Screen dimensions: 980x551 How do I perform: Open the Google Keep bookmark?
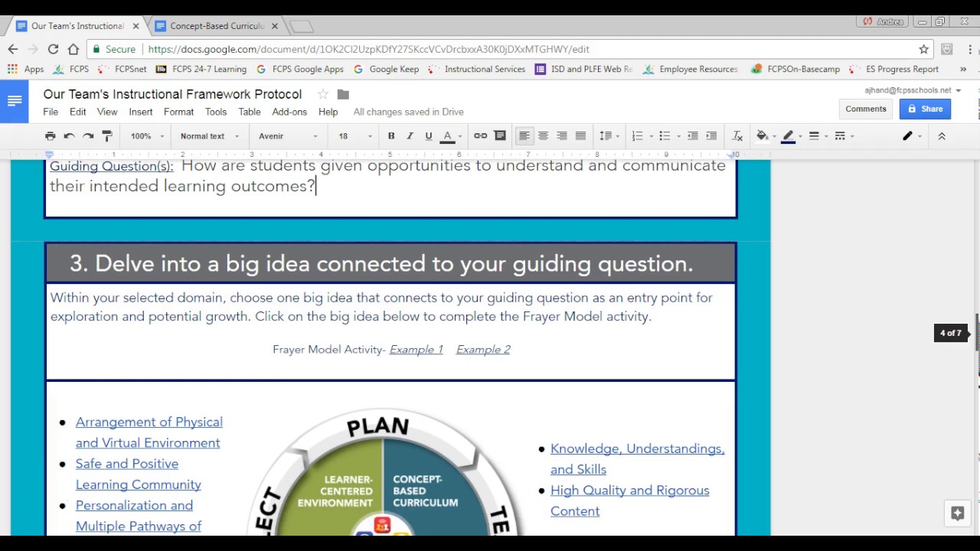pos(386,69)
